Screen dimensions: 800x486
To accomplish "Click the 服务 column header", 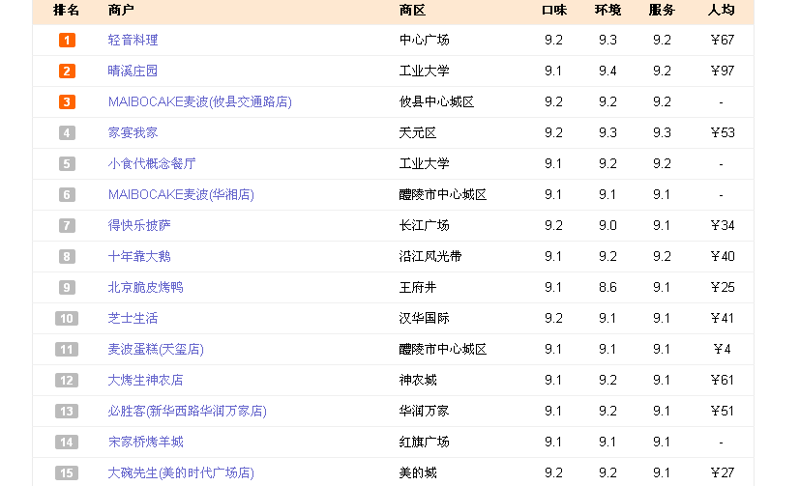I will [662, 10].
